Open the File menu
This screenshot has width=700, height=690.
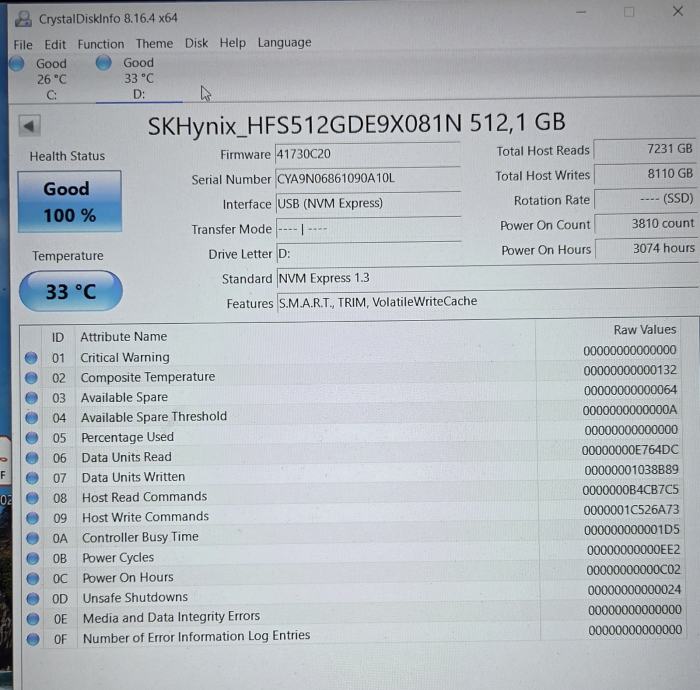[23, 45]
